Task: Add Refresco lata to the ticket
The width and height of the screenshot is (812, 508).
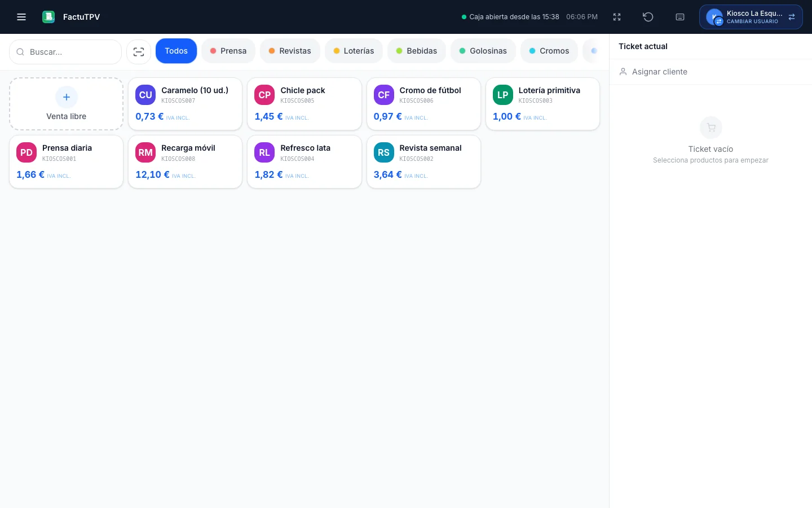Action: click(x=304, y=162)
